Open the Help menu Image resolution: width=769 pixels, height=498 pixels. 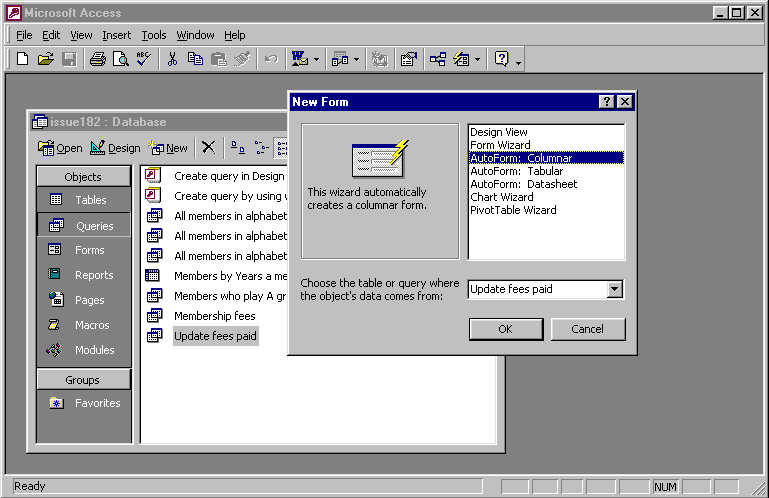coord(235,35)
